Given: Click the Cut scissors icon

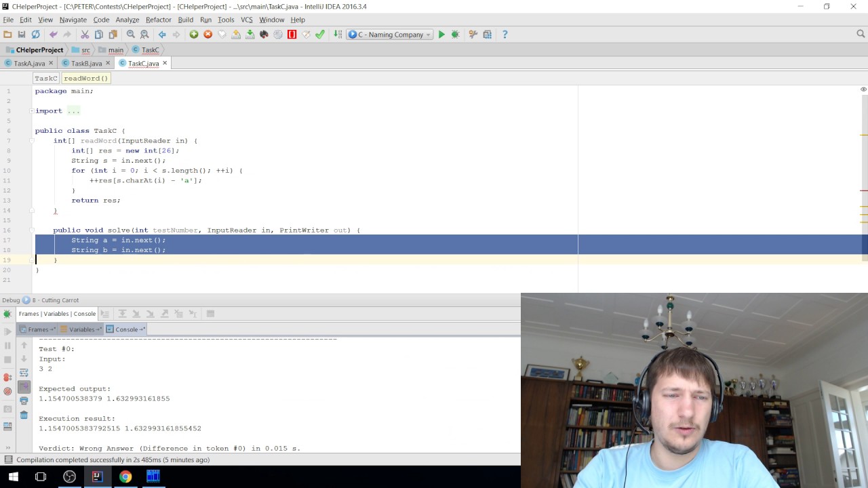Looking at the screenshot, I should (x=85, y=35).
